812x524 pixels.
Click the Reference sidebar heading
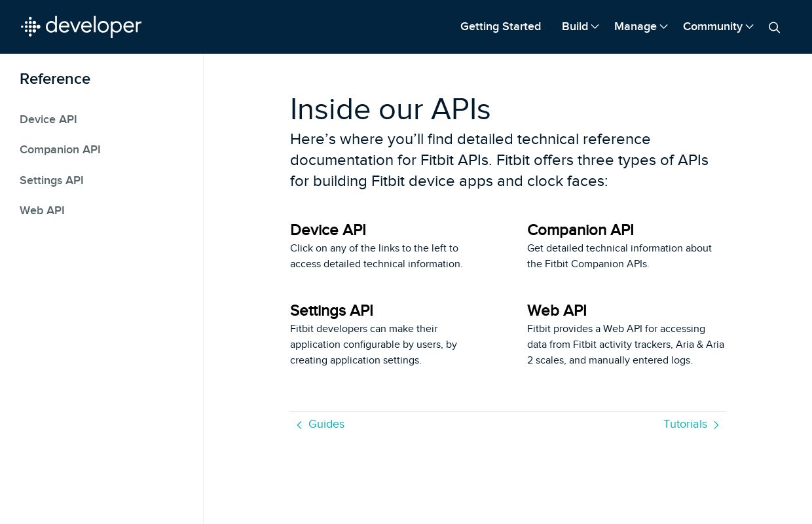[55, 79]
